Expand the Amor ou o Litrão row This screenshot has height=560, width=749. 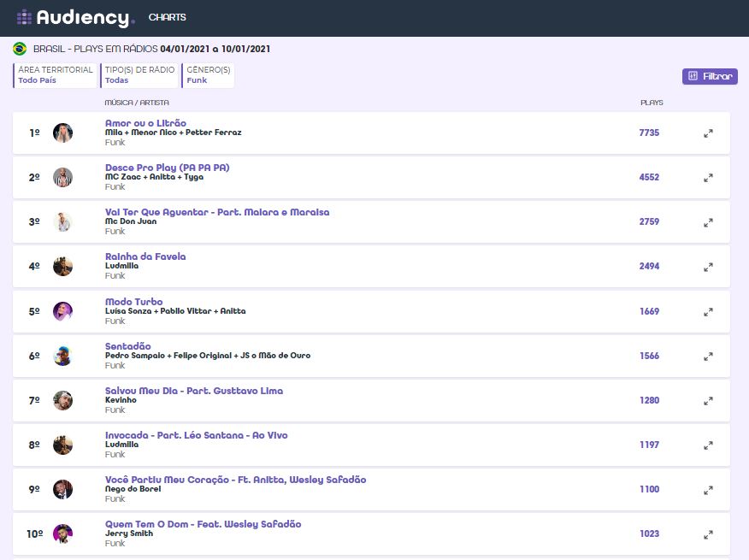pos(708,133)
